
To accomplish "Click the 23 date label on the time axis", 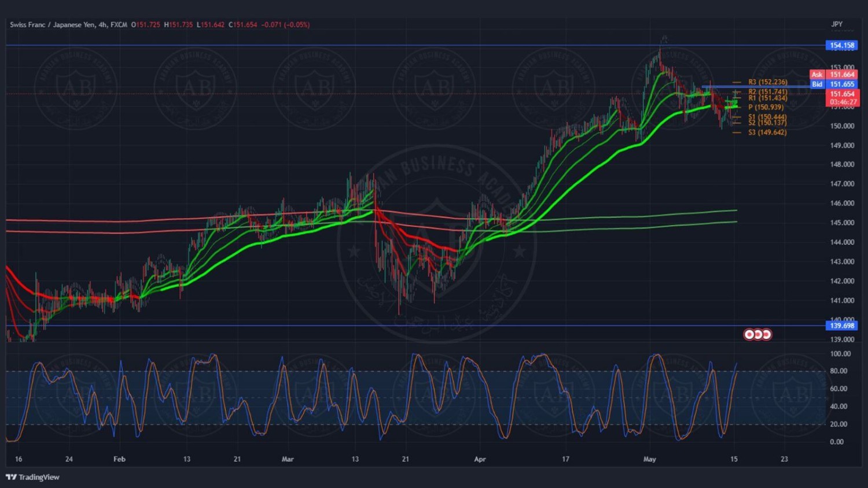I will click(x=784, y=459).
